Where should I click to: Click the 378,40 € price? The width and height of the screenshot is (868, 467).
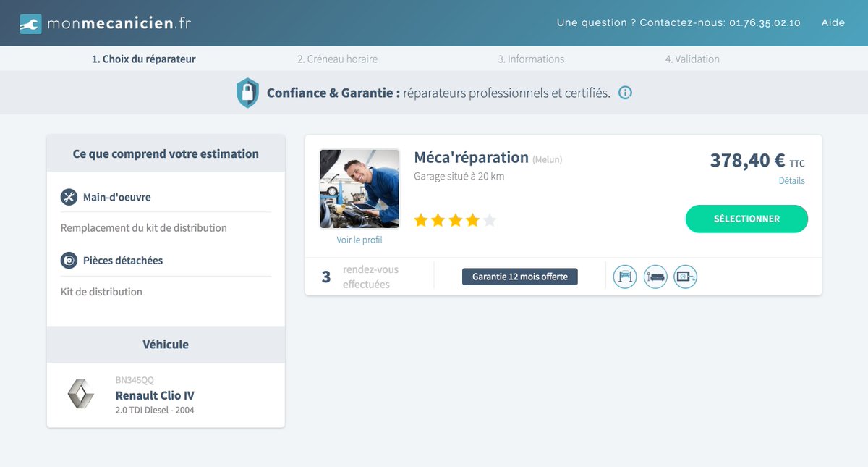[748, 160]
